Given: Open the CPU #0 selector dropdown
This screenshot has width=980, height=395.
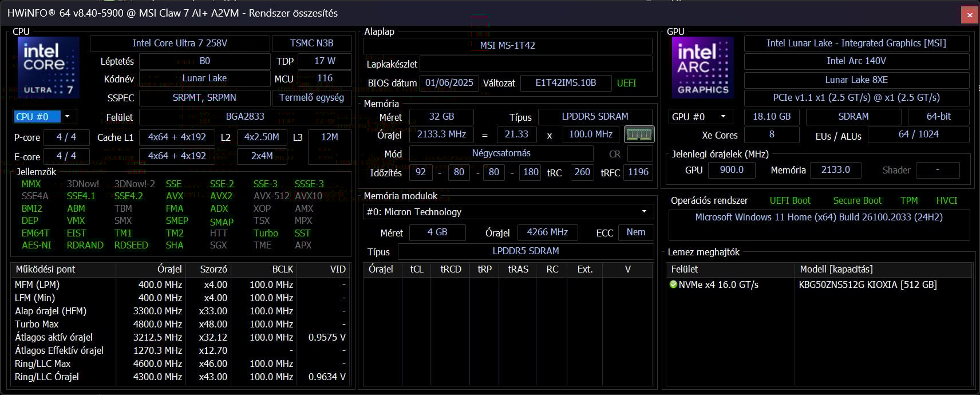Looking at the screenshot, I should tap(45, 117).
